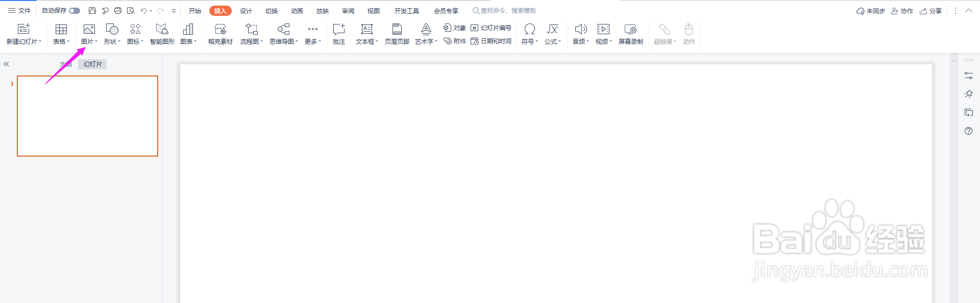980x303 pixels.
Task: Click the Formula (公式) icon
Action: click(x=552, y=29)
